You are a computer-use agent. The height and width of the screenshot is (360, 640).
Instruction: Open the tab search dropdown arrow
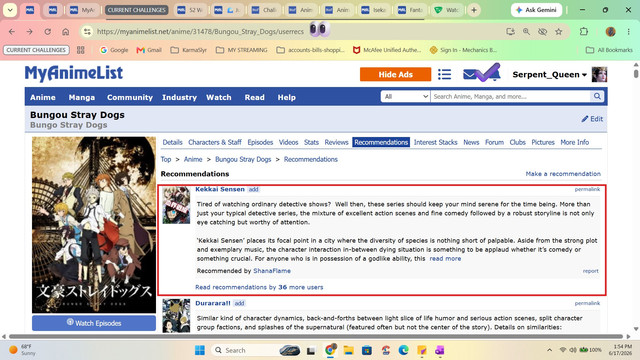(10, 10)
